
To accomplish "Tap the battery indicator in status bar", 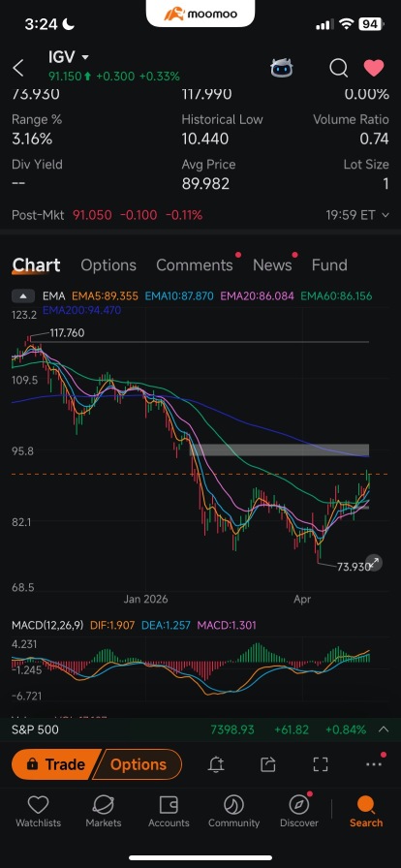I will [x=371, y=24].
